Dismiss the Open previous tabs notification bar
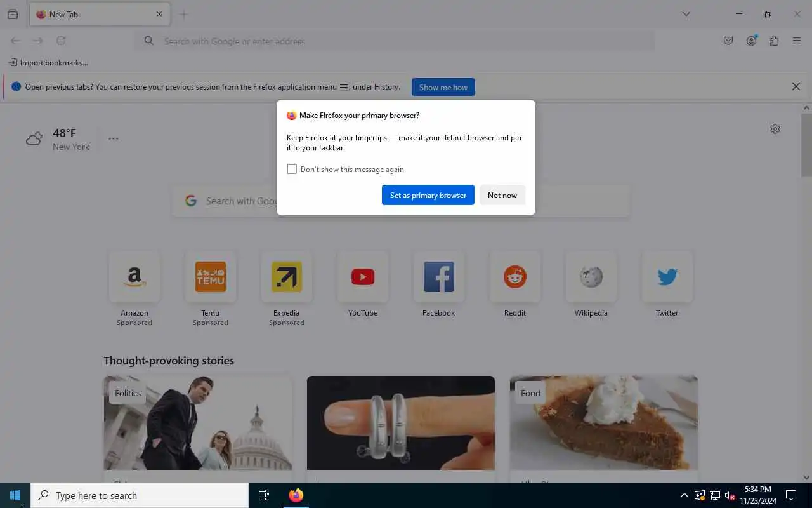812x508 pixels. pos(796,86)
